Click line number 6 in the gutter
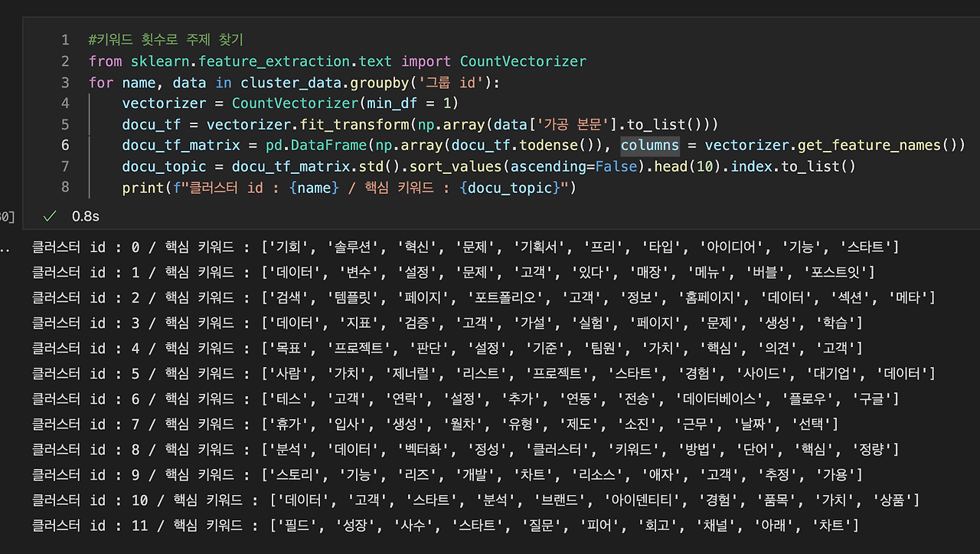980x554 pixels. pyautogui.click(x=65, y=145)
